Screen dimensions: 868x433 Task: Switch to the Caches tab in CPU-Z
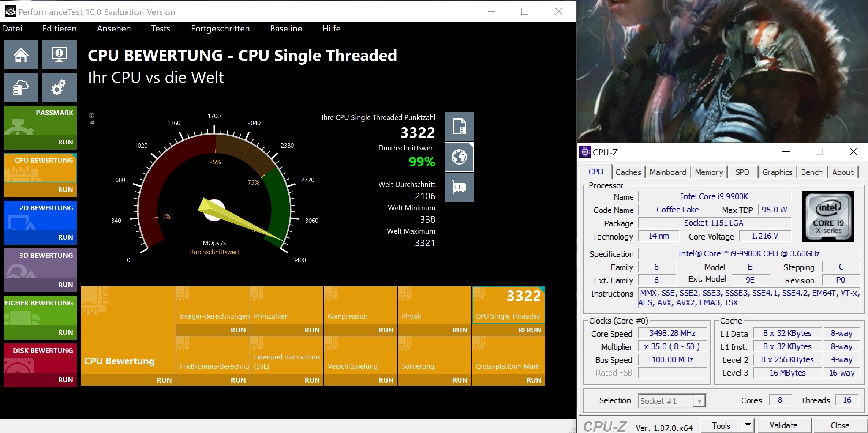[628, 172]
